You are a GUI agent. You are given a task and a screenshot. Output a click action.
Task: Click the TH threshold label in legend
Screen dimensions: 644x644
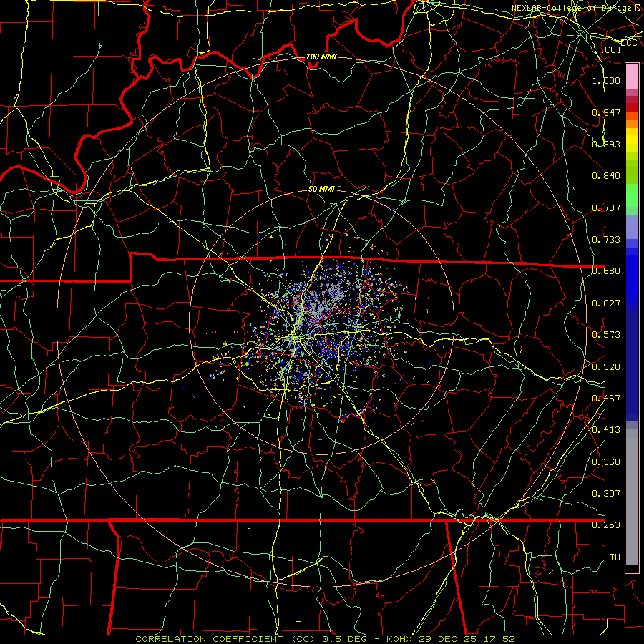[x=615, y=557]
